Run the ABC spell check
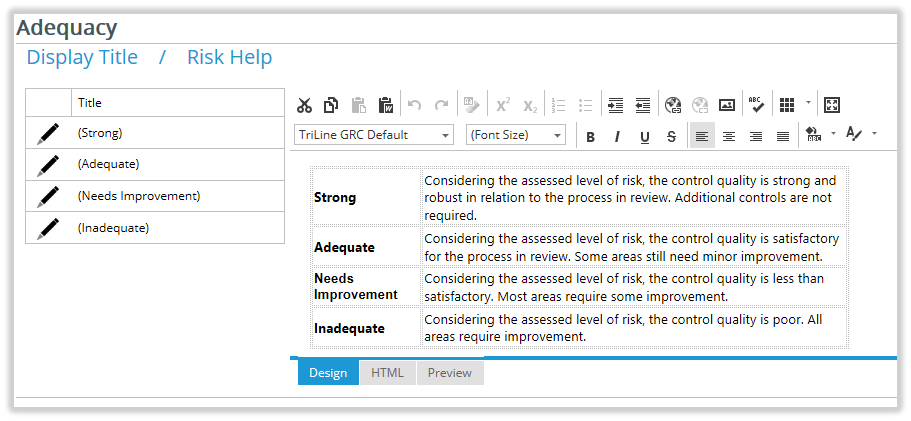This screenshot has height=421, width=911. click(756, 105)
